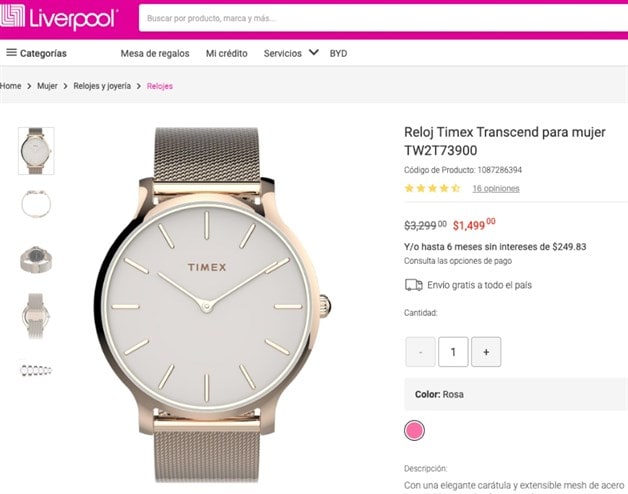Select the full-length watch thumbnail
The height and width of the screenshot is (494, 628).
coord(36,315)
